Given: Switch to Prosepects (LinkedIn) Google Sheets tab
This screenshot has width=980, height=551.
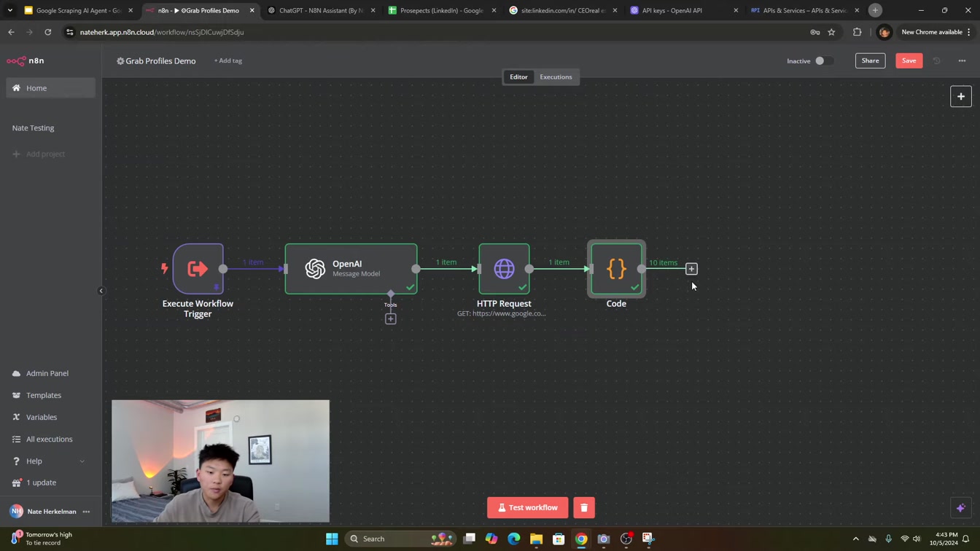Looking at the screenshot, I should [x=442, y=10].
